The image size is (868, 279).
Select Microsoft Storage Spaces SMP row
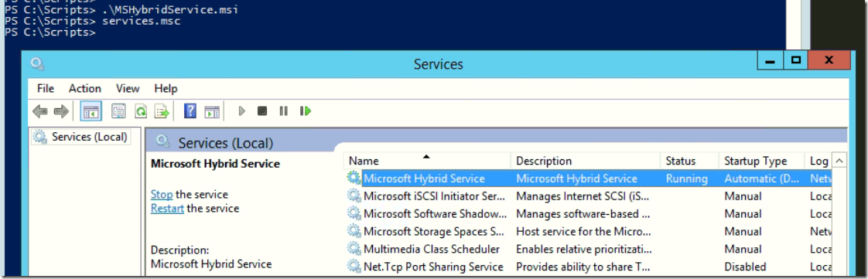[x=588, y=231]
